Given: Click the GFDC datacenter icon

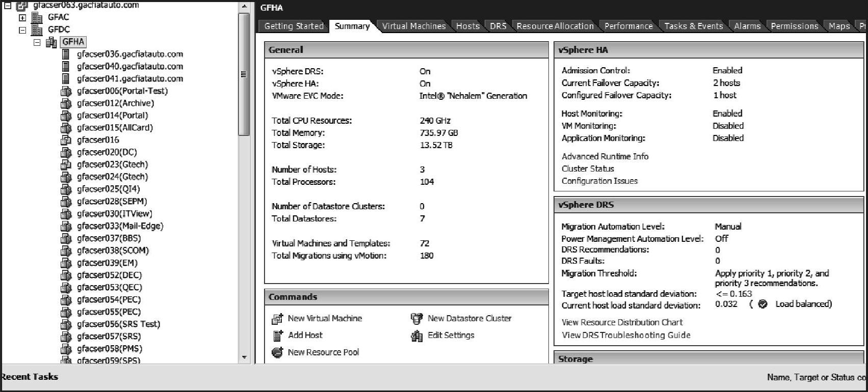Looking at the screenshot, I should click(37, 30).
